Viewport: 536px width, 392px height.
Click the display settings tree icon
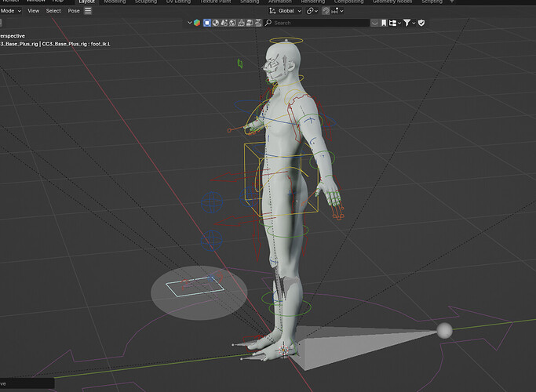[392, 23]
